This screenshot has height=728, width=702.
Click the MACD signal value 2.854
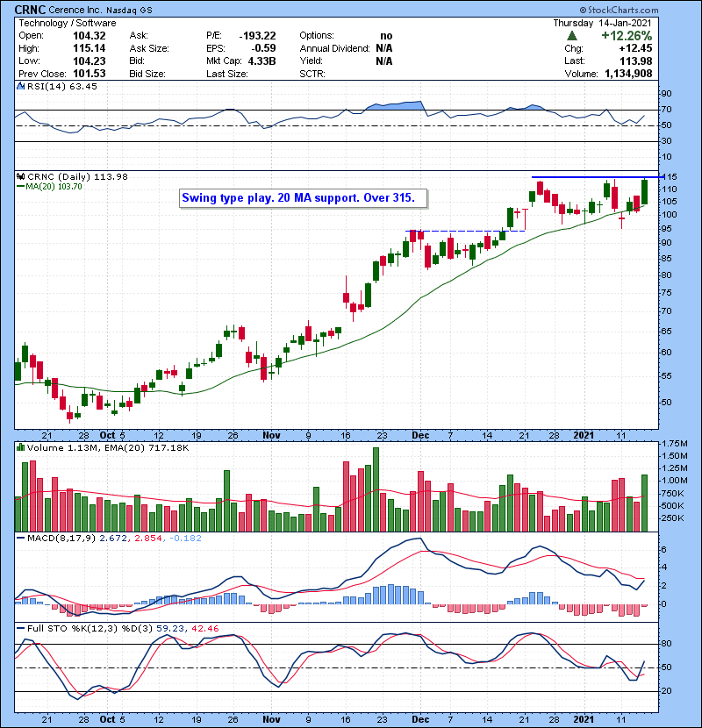pos(148,539)
